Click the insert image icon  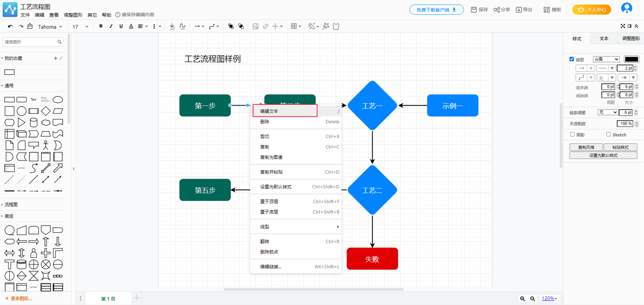pyautogui.click(x=255, y=26)
